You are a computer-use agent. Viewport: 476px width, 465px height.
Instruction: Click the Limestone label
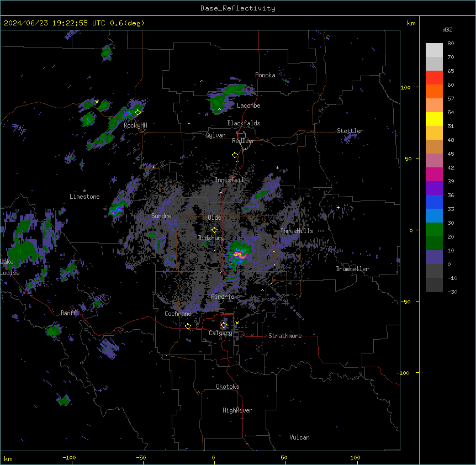click(84, 197)
